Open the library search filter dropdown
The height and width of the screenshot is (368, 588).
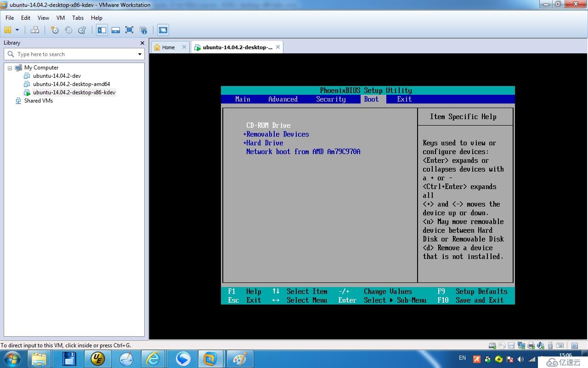coord(140,54)
